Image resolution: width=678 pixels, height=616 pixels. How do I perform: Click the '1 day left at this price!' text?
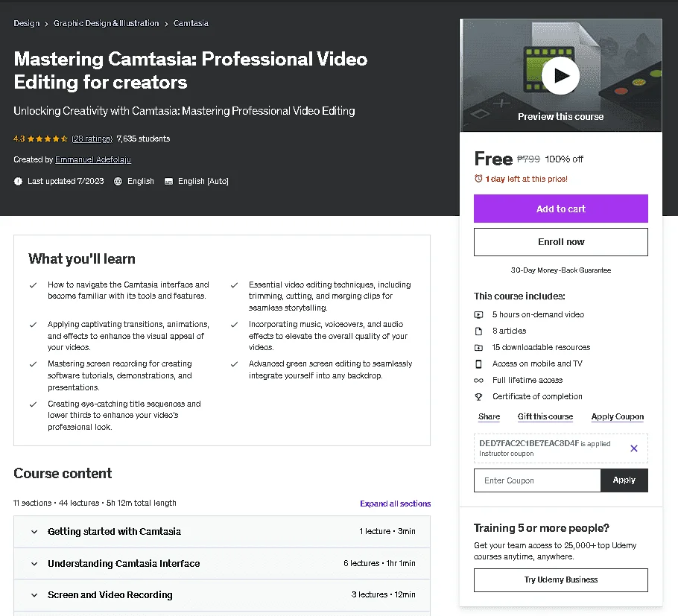tap(526, 179)
